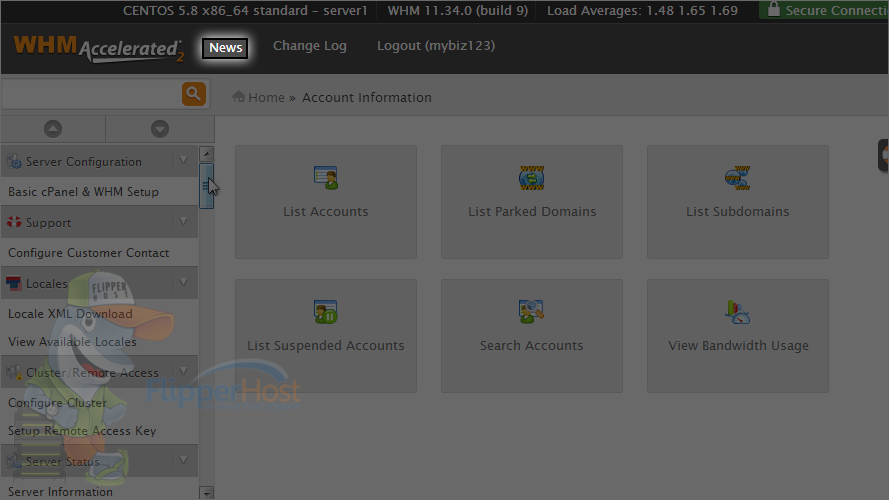The height and width of the screenshot is (500, 889).
Task: Click WHM 11.34.0 build version text
Action: click(x=458, y=11)
